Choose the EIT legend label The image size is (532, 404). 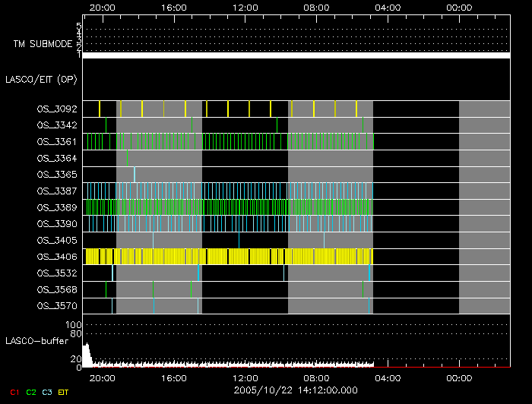[64, 392]
